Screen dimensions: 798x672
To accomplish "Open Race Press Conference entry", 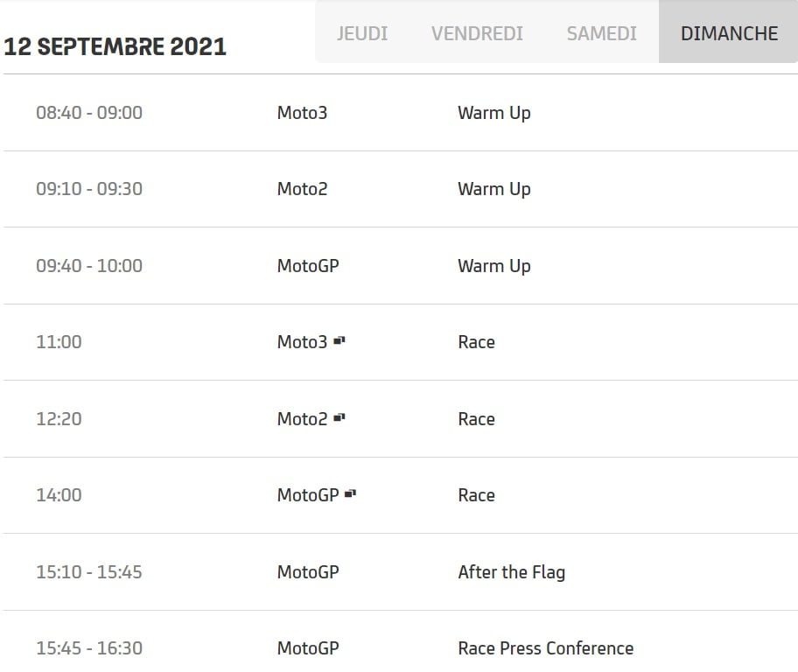I will point(545,648).
